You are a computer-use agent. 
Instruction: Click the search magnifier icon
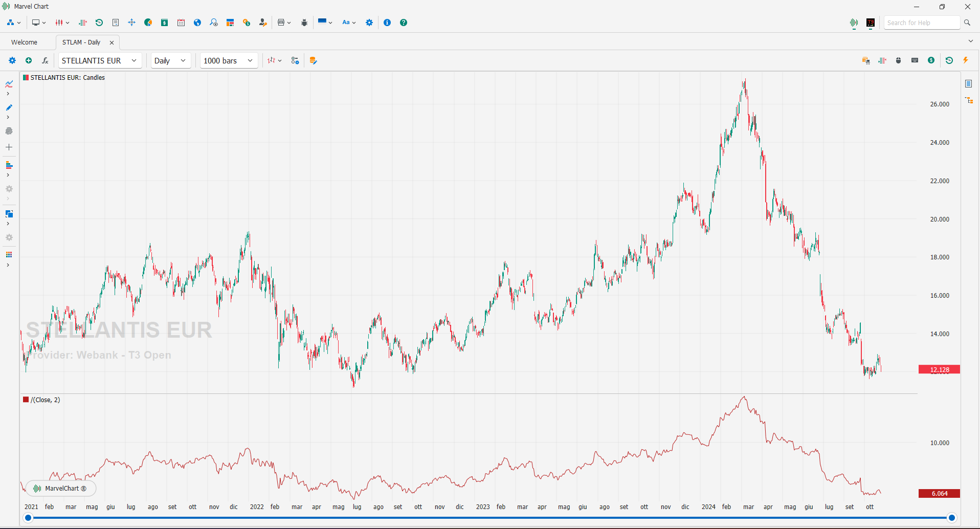[967, 23]
